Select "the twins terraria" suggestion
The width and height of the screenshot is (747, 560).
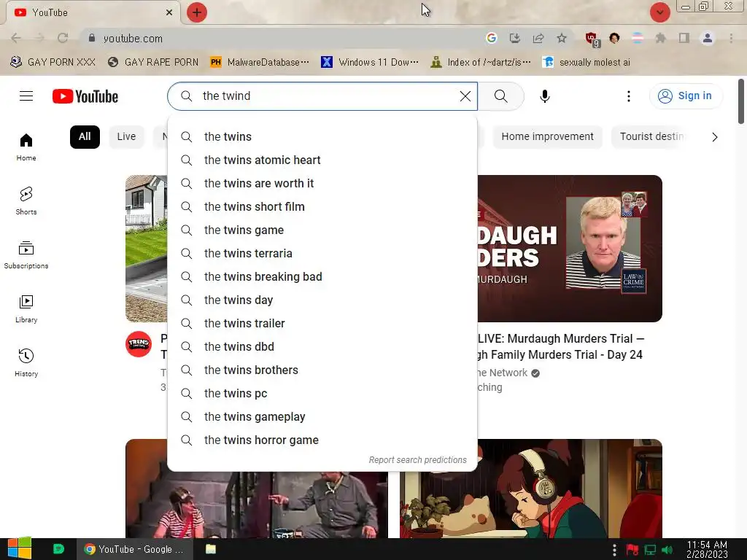click(322, 253)
